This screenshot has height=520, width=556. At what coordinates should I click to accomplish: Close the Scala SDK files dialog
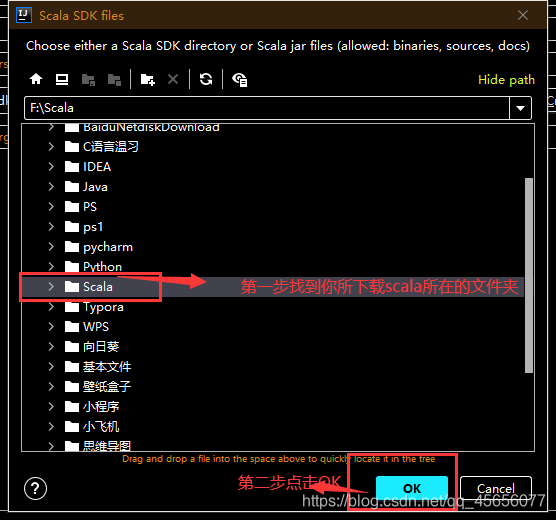(x=523, y=15)
